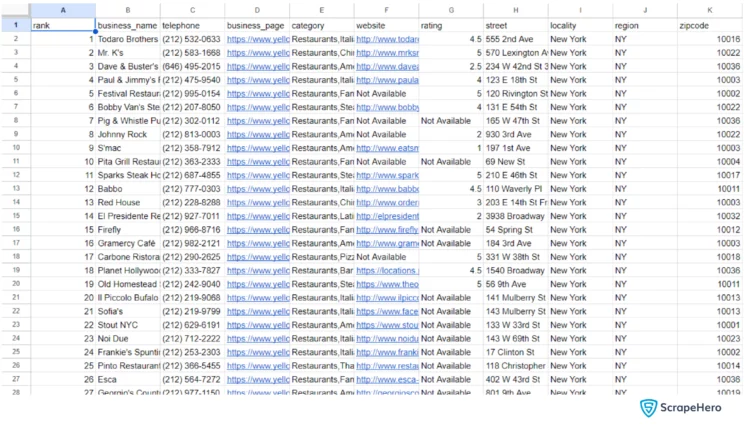Viewport: 744px width, 425px height.
Task: Select cell 'Stout NYC'
Action: tap(128, 325)
